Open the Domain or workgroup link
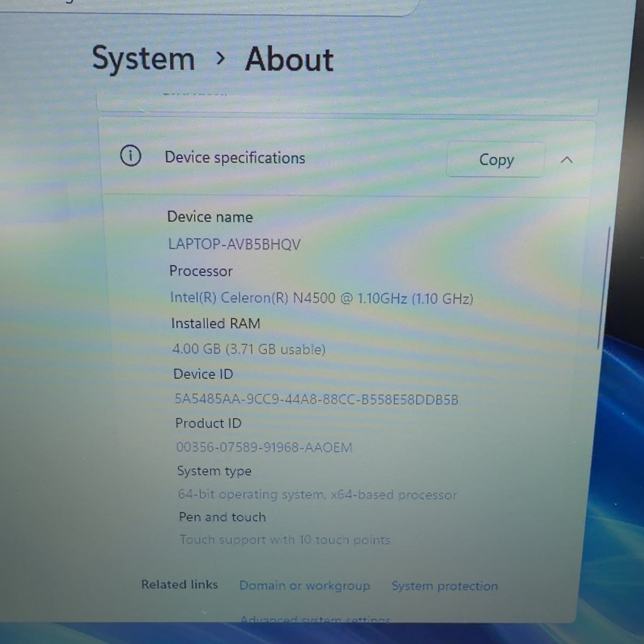This screenshot has height=644, width=644. 304,586
